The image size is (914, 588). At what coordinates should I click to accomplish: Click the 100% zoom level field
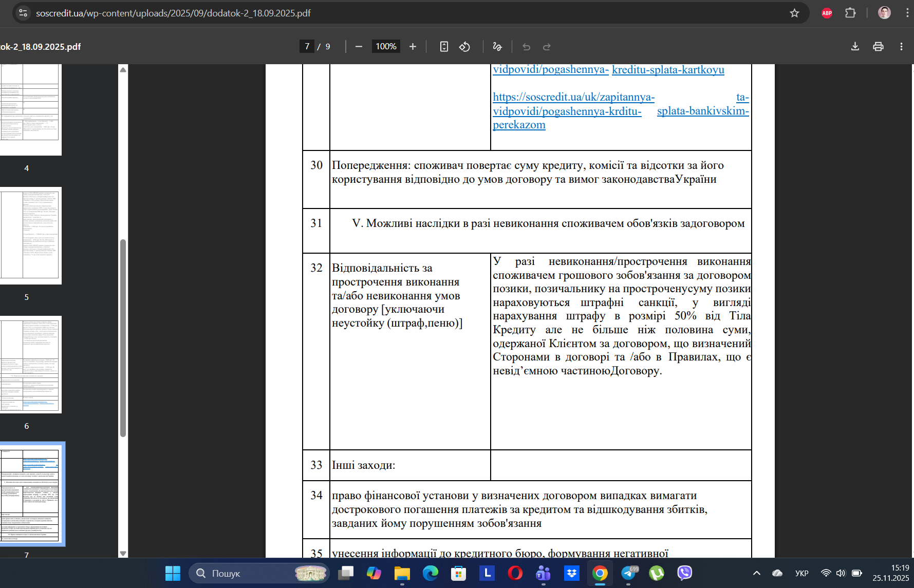click(x=386, y=46)
